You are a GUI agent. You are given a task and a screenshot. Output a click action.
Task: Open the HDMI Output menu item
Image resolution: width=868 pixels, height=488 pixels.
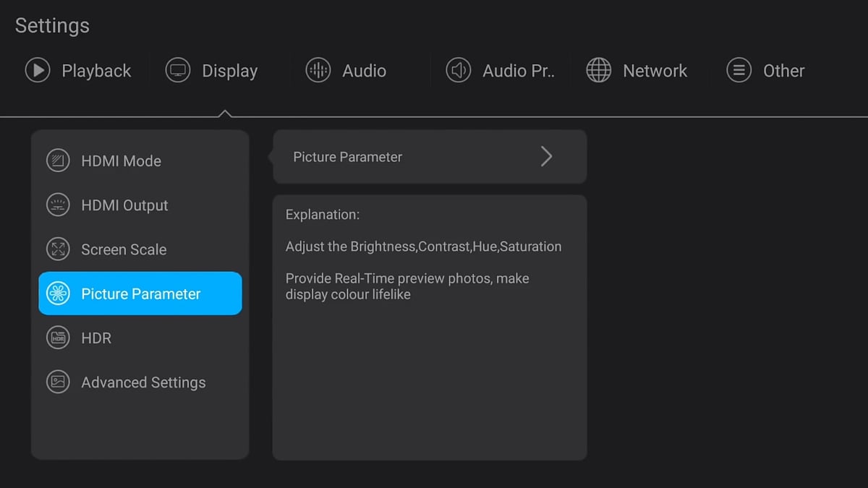pyautogui.click(x=124, y=205)
